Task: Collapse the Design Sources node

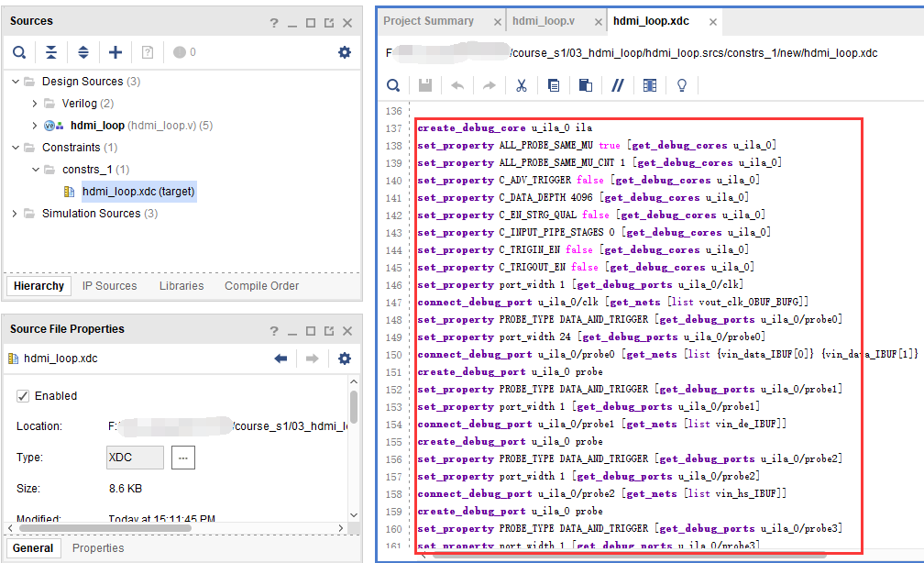Action: point(16,82)
